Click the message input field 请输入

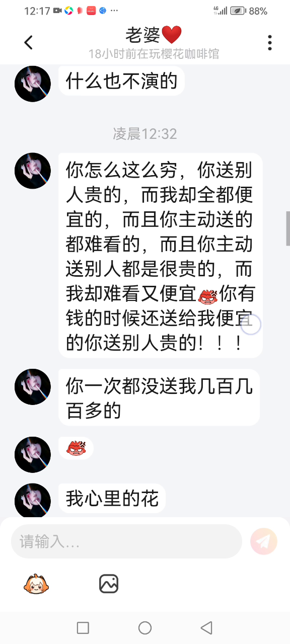126,541
